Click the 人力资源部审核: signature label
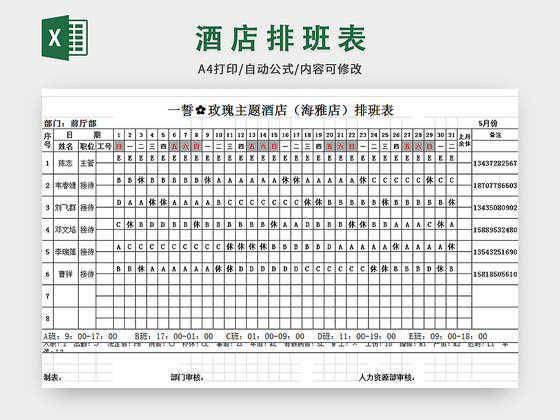560x420 pixels. pos(386,377)
